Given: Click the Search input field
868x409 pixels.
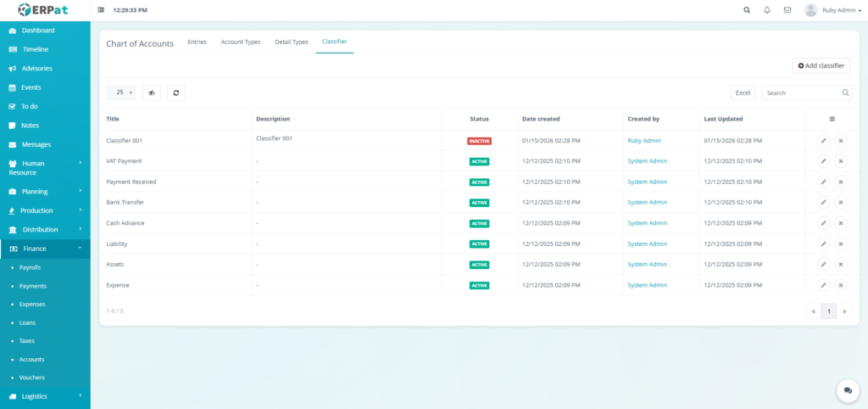Looking at the screenshot, I should click(x=801, y=92).
